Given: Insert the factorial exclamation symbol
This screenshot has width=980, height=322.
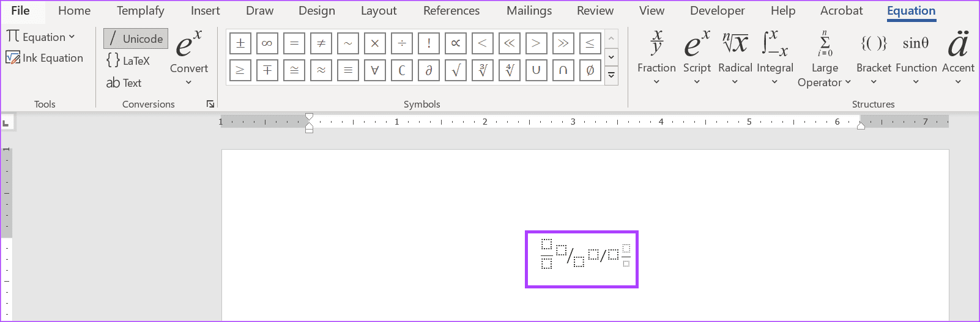Looking at the screenshot, I should click(429, 43).
